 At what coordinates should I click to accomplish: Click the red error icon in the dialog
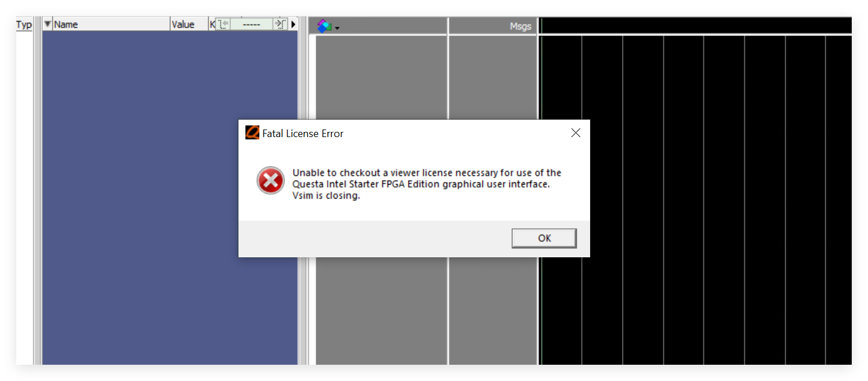pyautogui.click(x=270, y=181)
